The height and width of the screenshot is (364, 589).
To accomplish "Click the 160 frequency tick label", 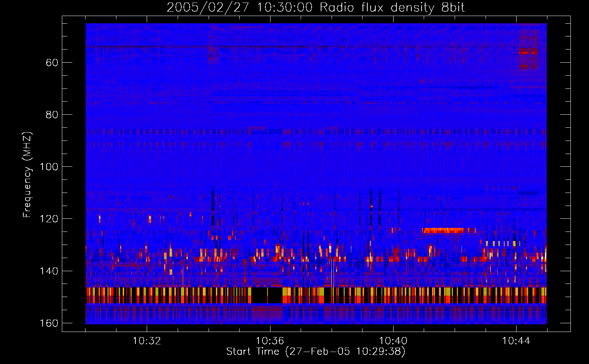I will tap(49, 323).
